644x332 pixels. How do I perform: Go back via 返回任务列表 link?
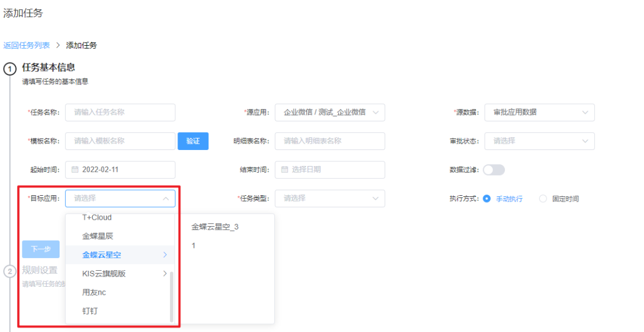click(x=27, y=46)
